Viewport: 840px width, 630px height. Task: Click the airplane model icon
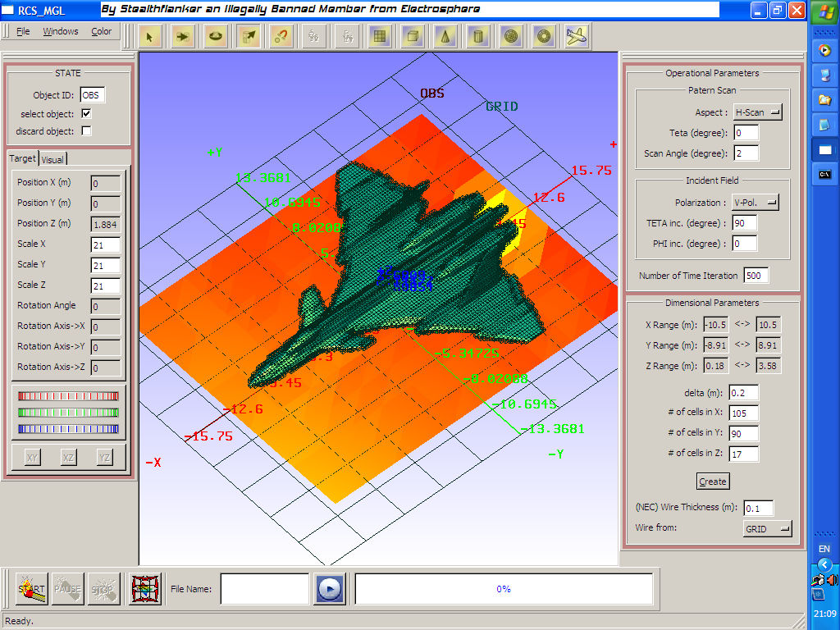[x=577, y=36]
